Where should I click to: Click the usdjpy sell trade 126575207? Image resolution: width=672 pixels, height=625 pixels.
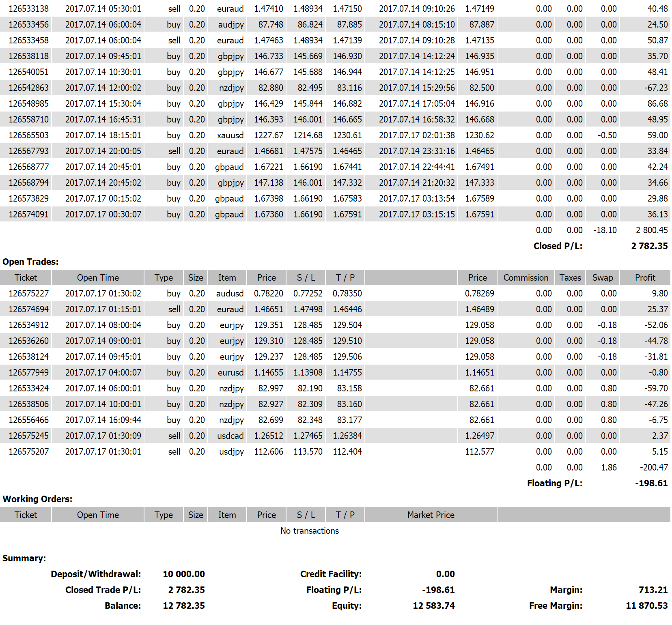pyautogui.click(x=335, y=451)
